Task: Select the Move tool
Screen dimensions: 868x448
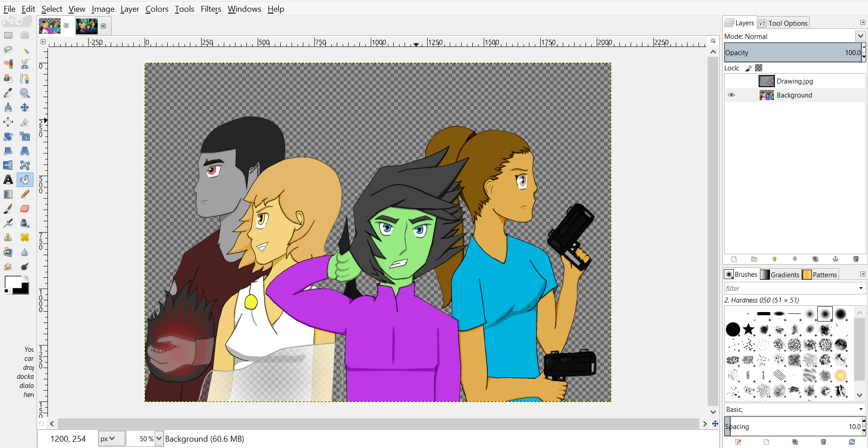Action: [25, 107]
